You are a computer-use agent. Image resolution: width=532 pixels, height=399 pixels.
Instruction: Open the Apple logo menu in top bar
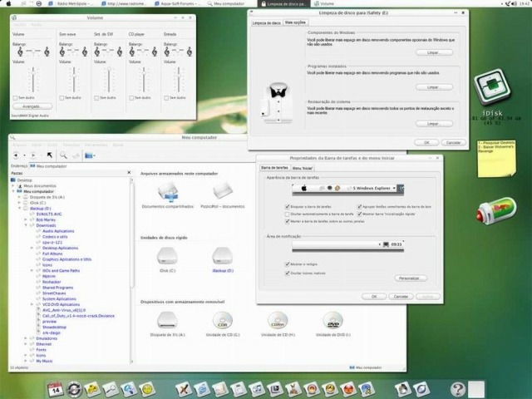coord(9,3)
